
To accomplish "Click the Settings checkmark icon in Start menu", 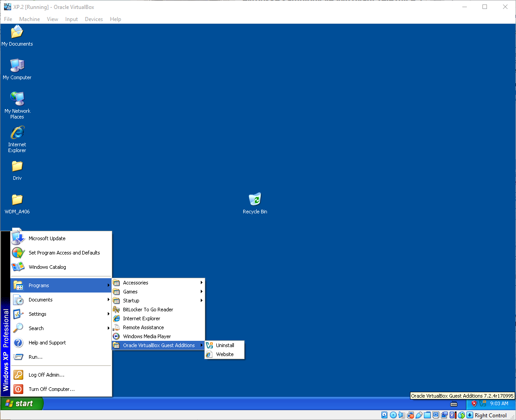I will pos(18,314).
